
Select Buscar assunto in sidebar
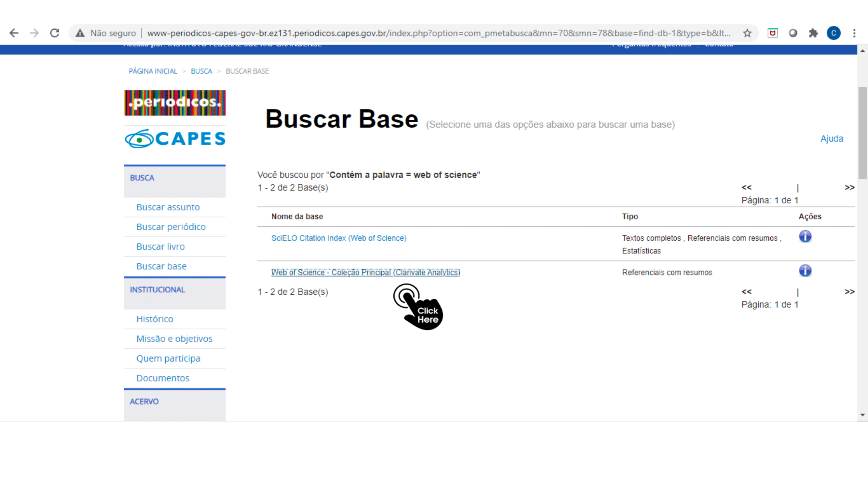coord(168,207)
